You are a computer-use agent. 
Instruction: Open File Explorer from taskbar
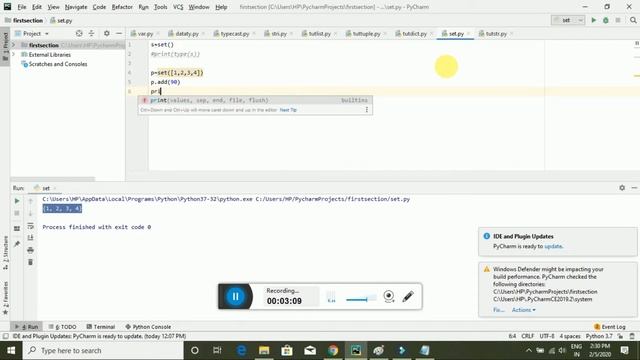point(264,351)
